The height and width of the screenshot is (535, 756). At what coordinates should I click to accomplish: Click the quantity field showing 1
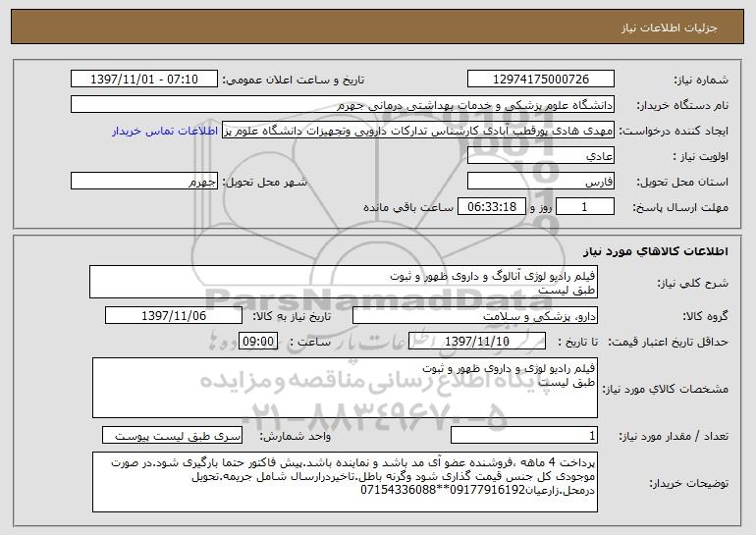tap(524, 435)
